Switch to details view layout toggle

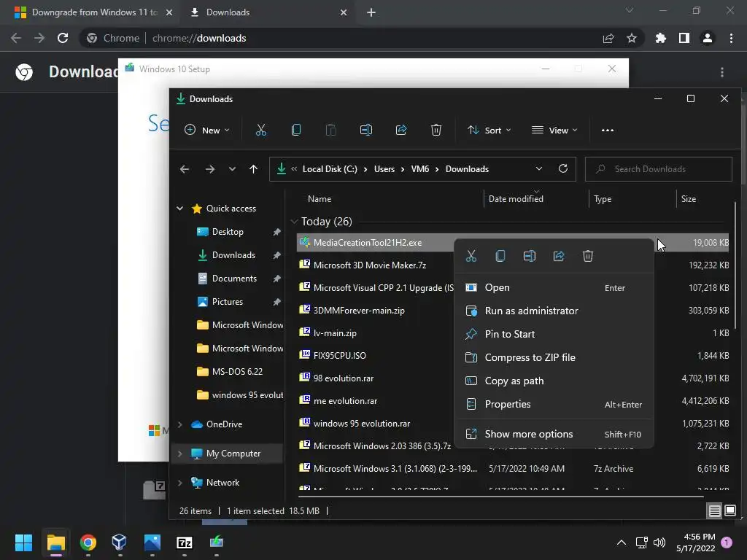pyautogui.click(x=715, y=511)
